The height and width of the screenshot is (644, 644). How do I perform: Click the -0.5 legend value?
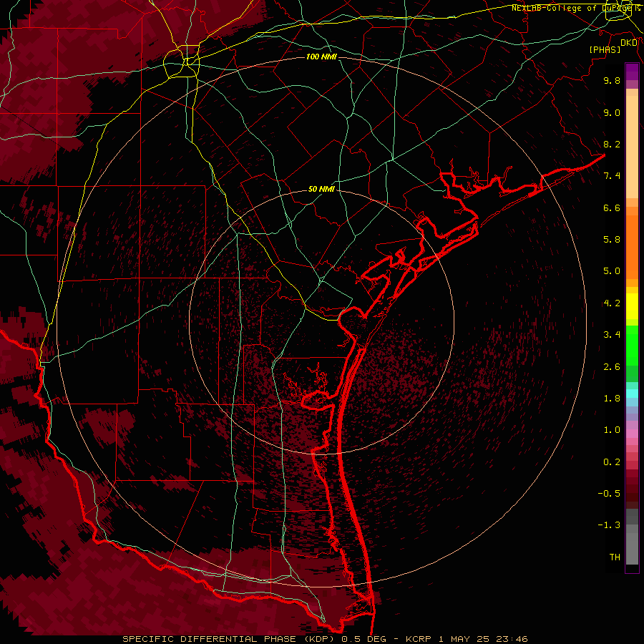pos(609,494)
